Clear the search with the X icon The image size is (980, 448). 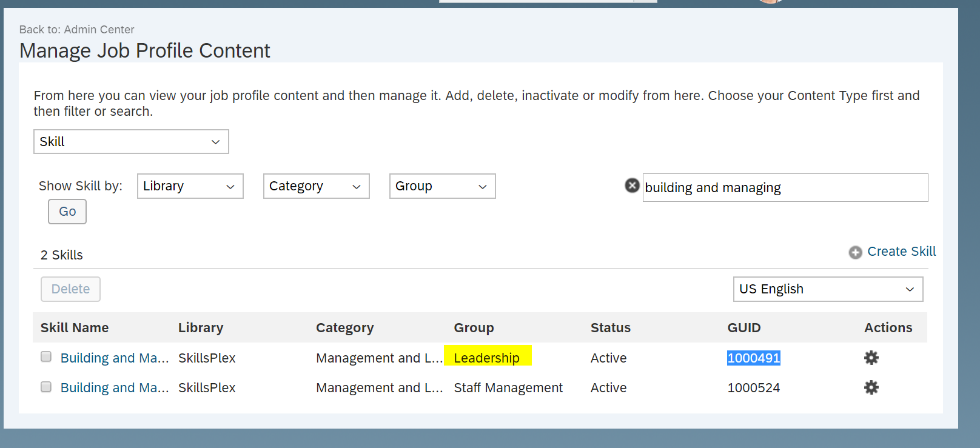pos(632,186)
